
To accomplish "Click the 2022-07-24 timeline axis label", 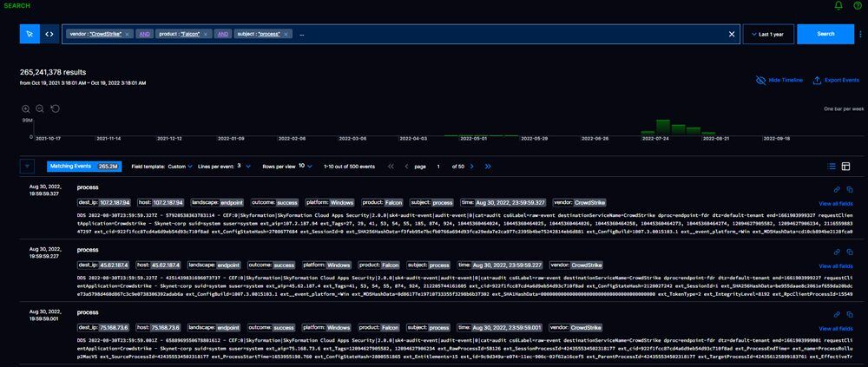I will tap(655, 139).
